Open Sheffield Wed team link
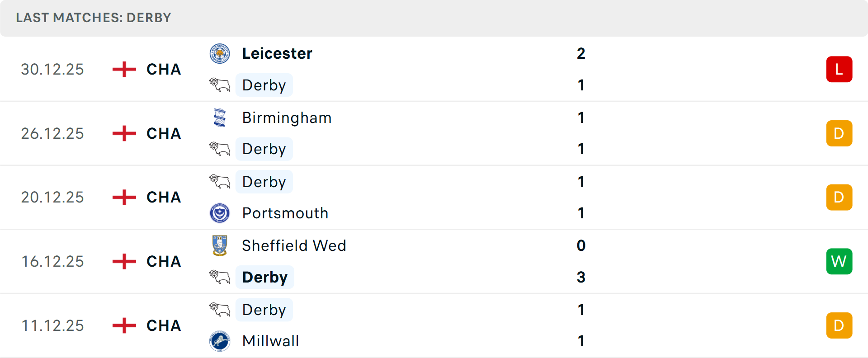The image size is (868, 358). [294, 245]
